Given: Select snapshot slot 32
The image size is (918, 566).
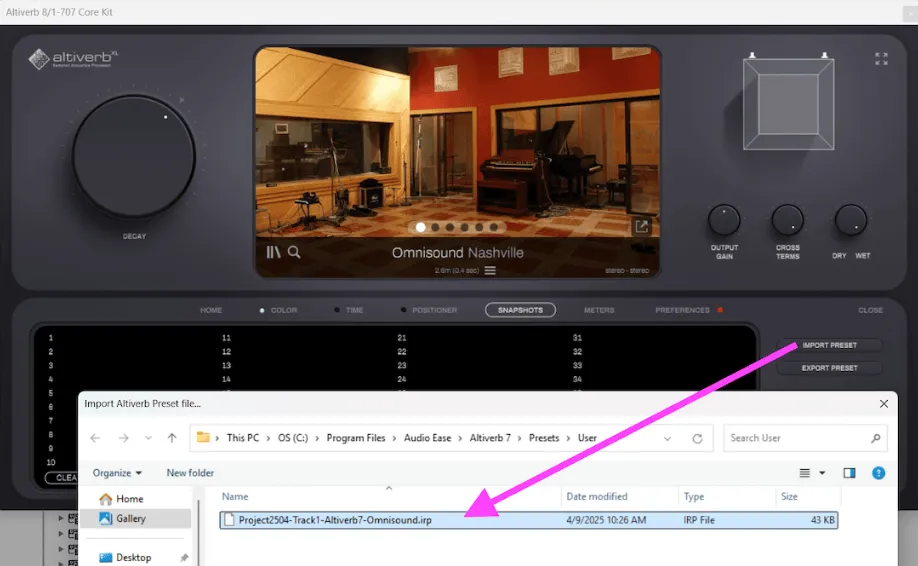Looking at the screenshot, I should click(x=577, y=352).
